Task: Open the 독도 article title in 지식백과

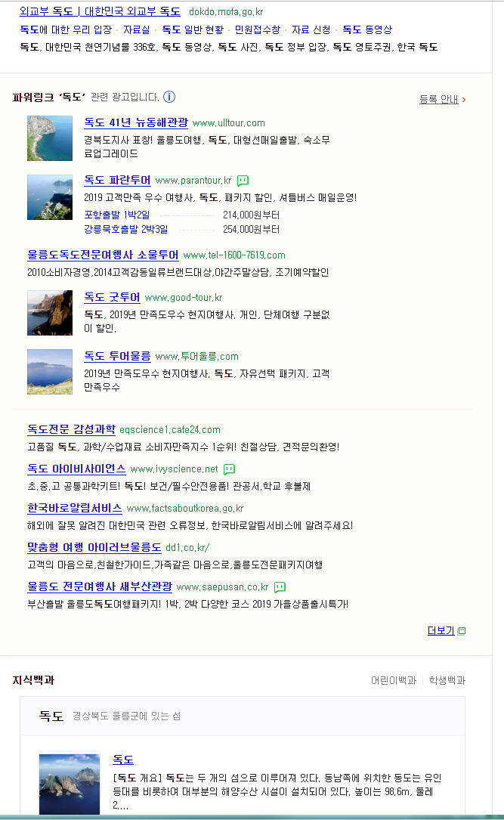Action: [x=123, y=760]
